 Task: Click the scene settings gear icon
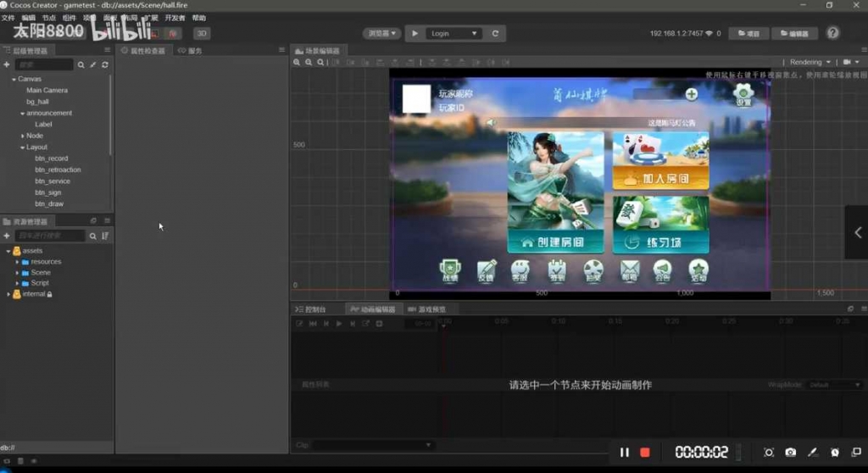coord(743,95)
